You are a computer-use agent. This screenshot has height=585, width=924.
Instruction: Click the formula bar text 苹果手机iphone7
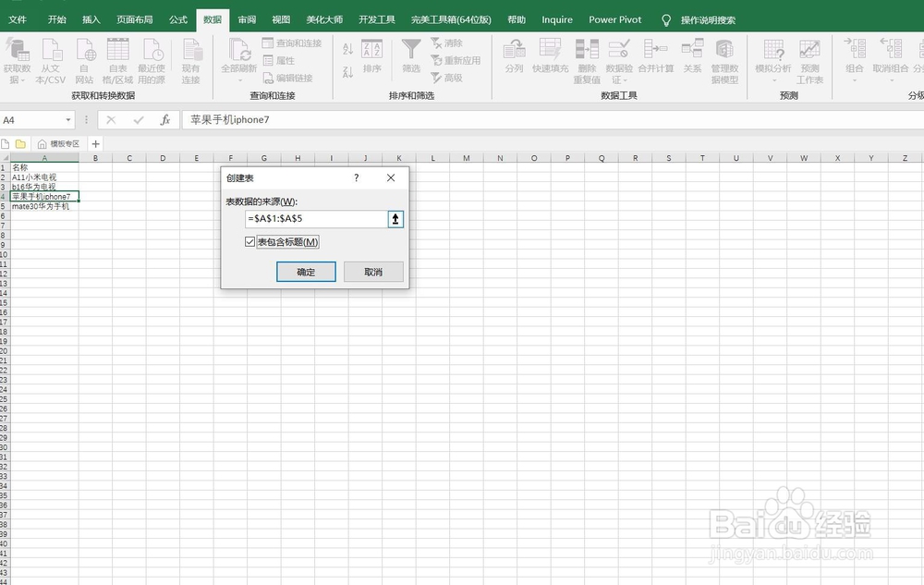230,119
